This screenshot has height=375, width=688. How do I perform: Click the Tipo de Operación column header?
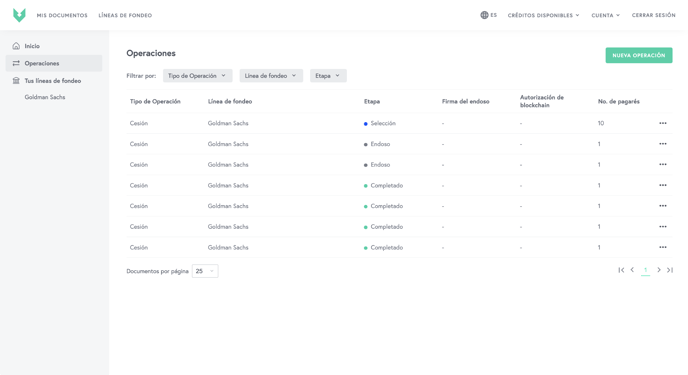(155, 101)
